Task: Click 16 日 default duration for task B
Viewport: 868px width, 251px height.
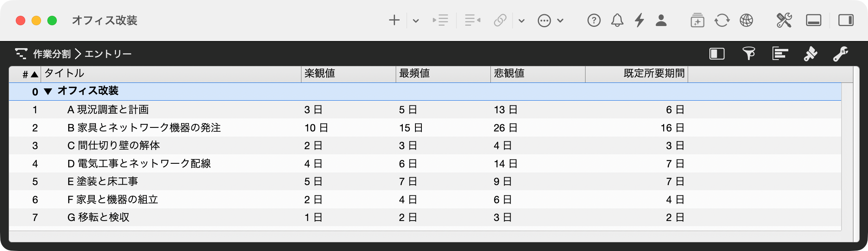Action: (x=673, y=128)
